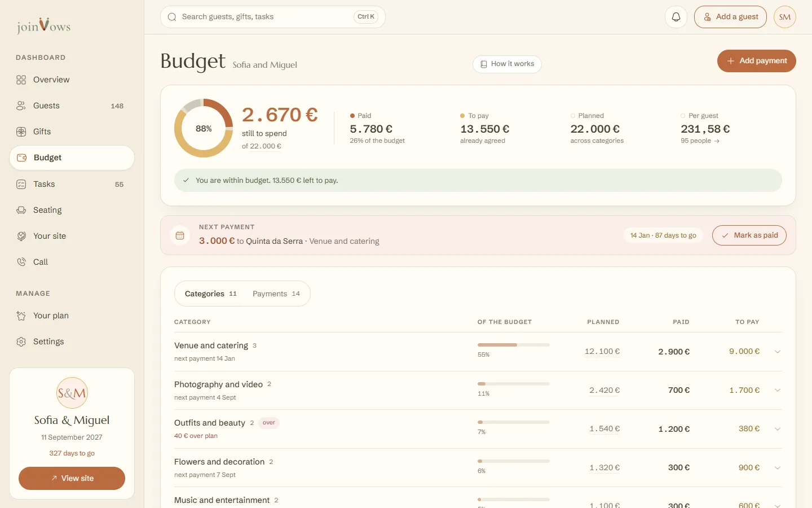This screenshot has height=508, width=812.
Task: Click the Venue and catering progress bar
Action: click(x=514, y=345)
